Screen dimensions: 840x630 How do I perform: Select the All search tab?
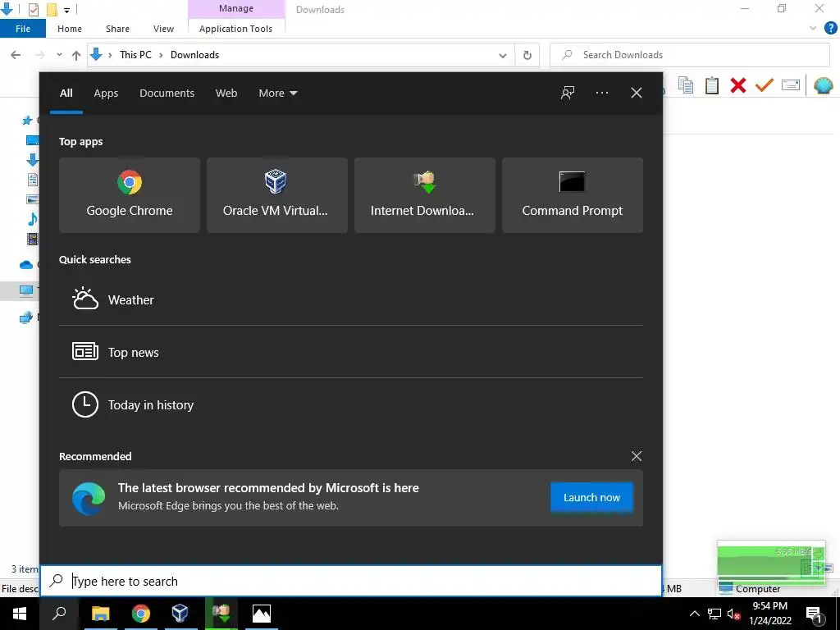point(66,94)
